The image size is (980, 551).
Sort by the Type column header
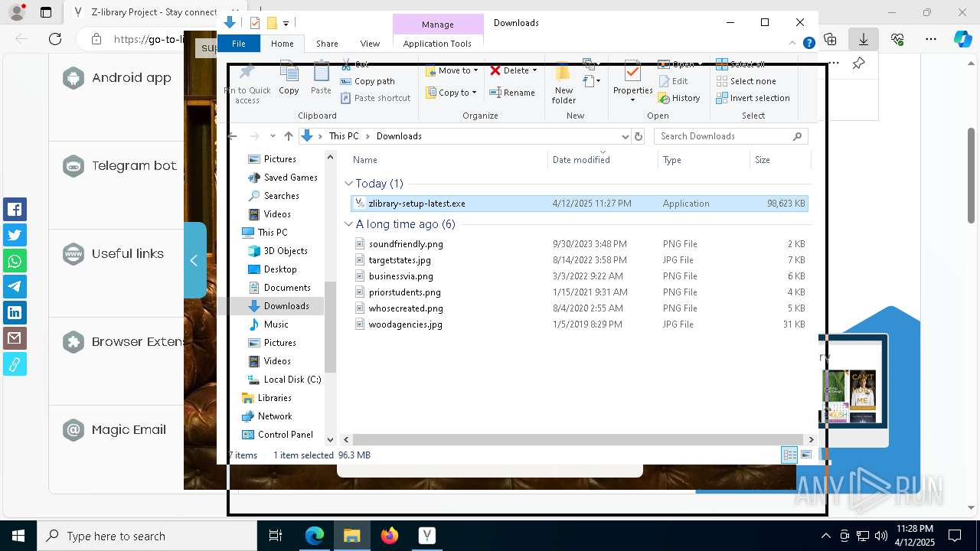coord(703,160)
